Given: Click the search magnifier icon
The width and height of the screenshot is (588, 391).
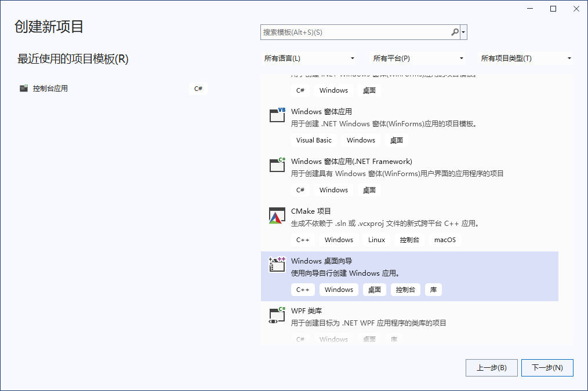Looking at the screenshot, I should (x=455, y=32).
